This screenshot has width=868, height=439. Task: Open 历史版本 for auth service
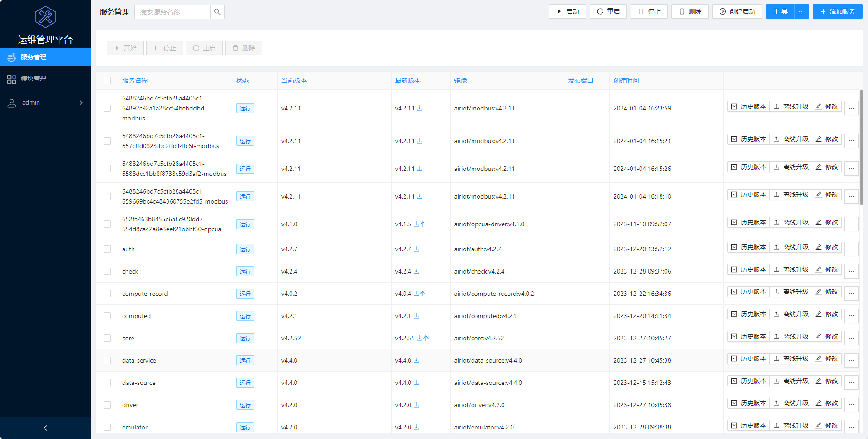pyautogui.click(x=749, y=247)
